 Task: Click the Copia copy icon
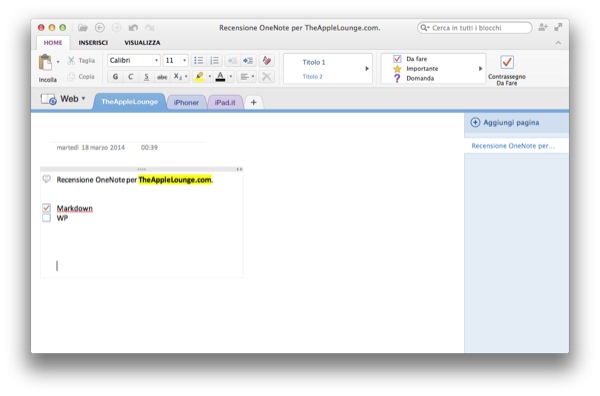71,77
